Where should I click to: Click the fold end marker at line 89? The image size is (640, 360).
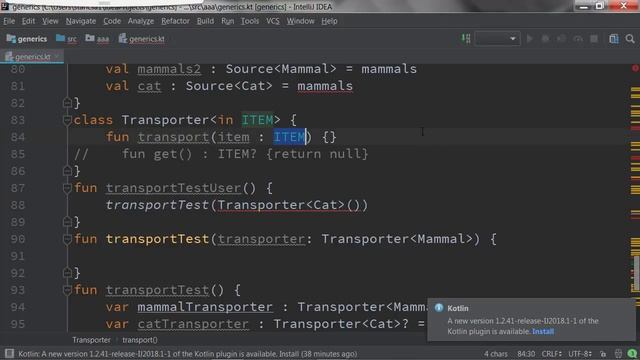(67, 222)
